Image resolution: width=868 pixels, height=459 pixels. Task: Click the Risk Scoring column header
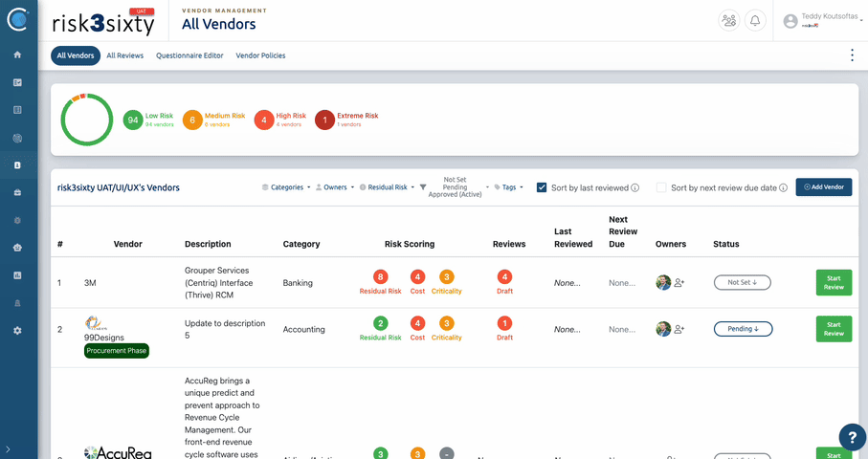point(410,244)
